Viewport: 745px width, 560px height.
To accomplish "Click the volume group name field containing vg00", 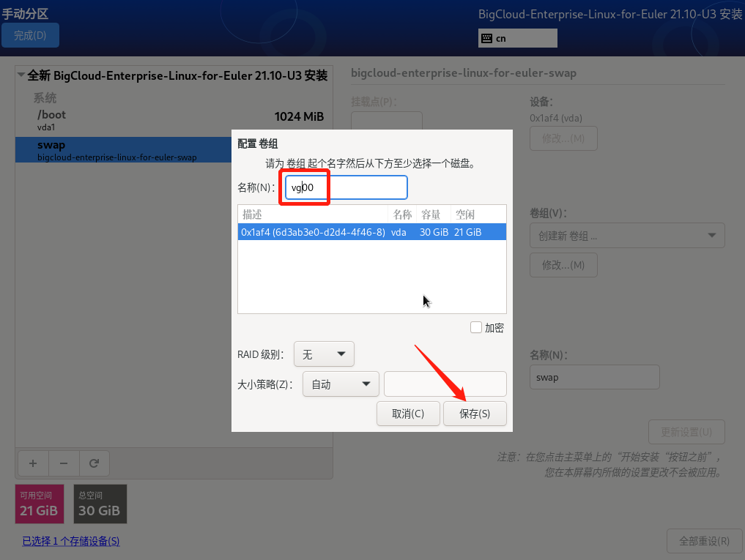I will 346,187.
